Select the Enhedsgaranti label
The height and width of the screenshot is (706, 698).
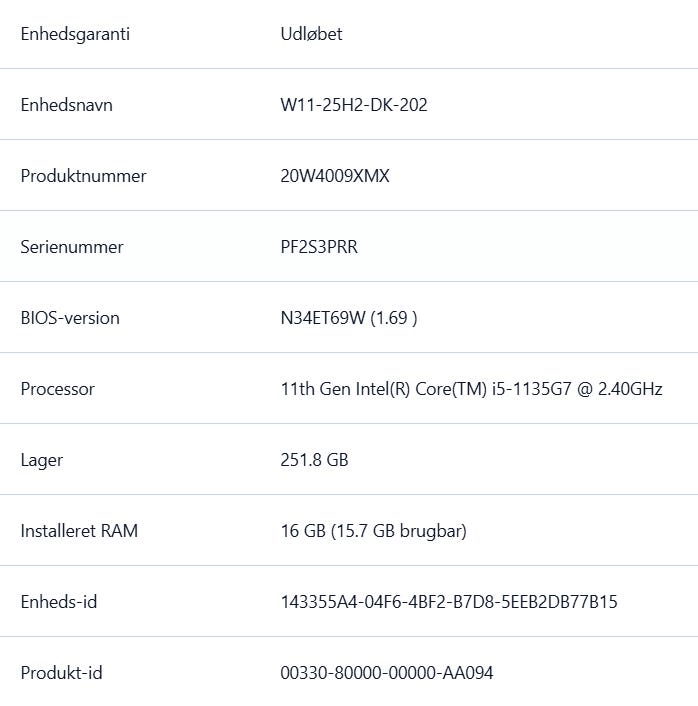click(x=75, y=34)
